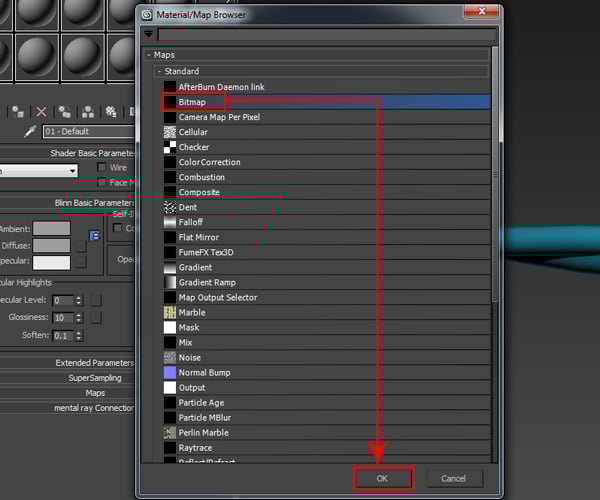This screenshot has height=500, width=600.
Task: Click the Dent map icon
Action: pyautogui.click(x=170, y=207)
